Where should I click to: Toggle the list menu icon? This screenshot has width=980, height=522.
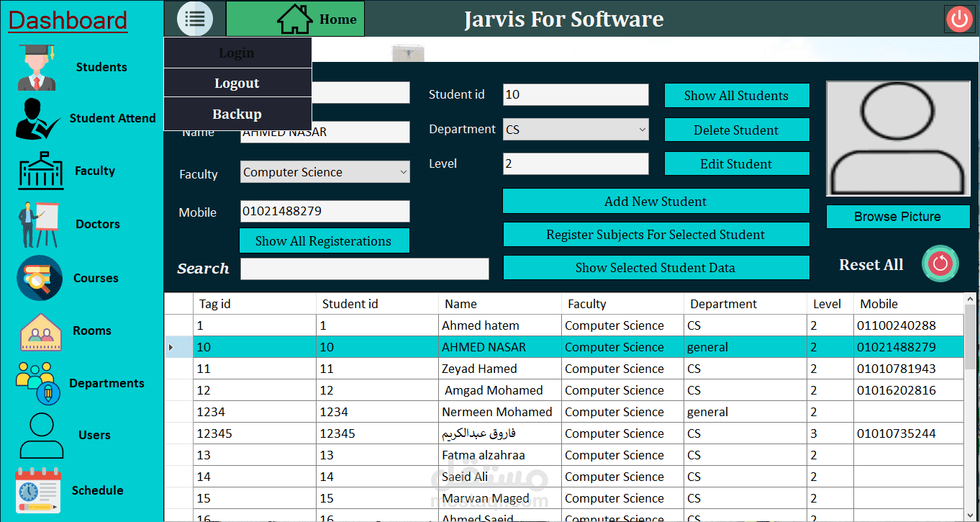click(x=195, y=18)
